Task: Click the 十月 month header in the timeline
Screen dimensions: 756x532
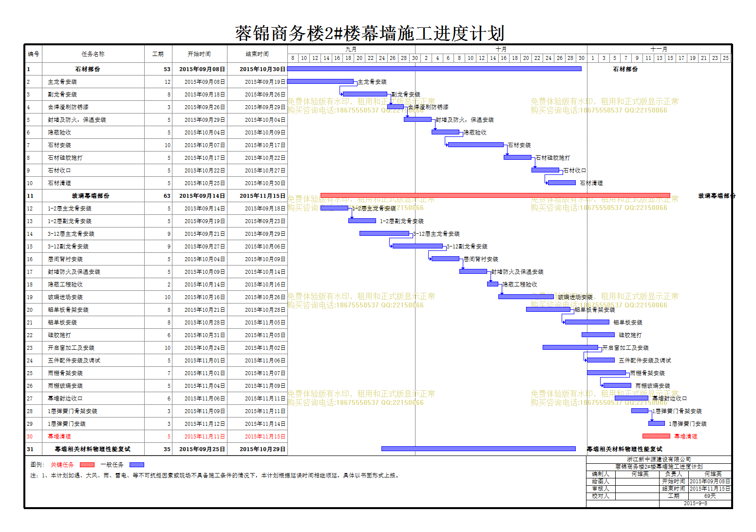Action: pyautogui.click(x=501, y=49)
